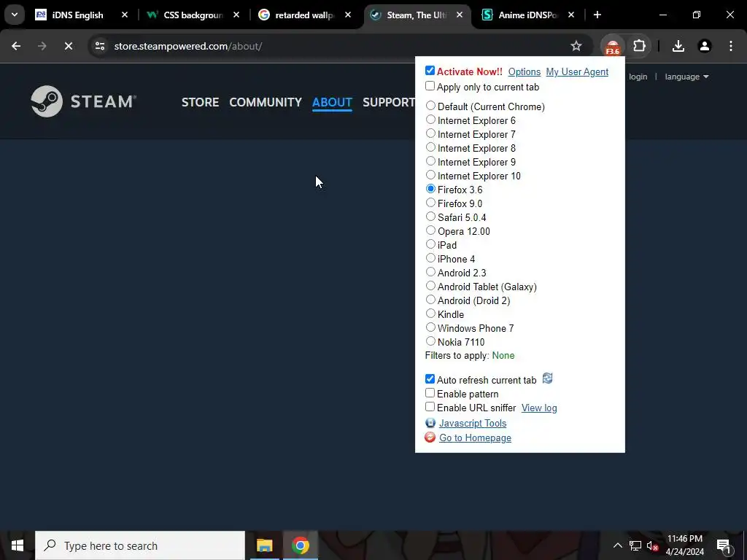Open Steam COMMUNITY menu
747x560 pixels.
point(266,102)
